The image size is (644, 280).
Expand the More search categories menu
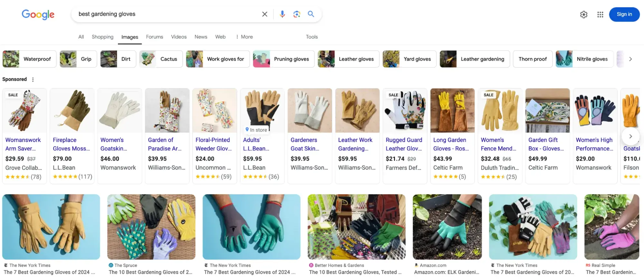tap(244, 37)
